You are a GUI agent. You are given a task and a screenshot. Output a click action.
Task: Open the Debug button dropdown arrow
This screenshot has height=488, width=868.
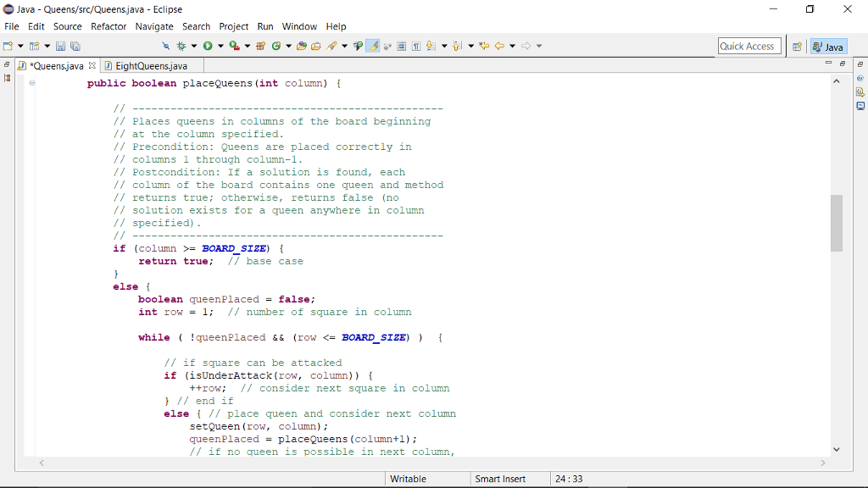coord(192,46)
